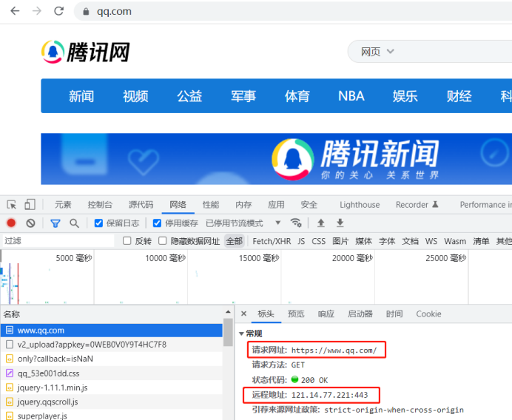
Task: Click script icon beside jquery.qqscroll.js
Action: [x=10, y=402]
